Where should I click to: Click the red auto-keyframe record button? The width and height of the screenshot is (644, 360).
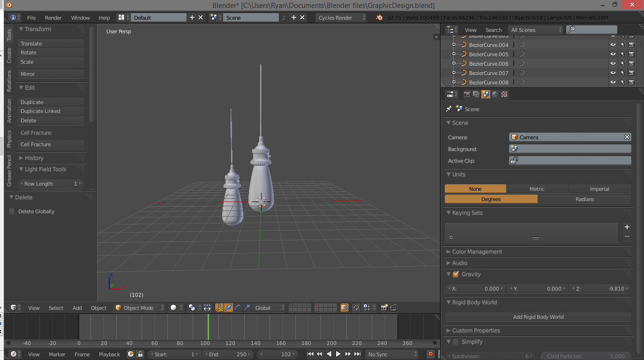431,354
